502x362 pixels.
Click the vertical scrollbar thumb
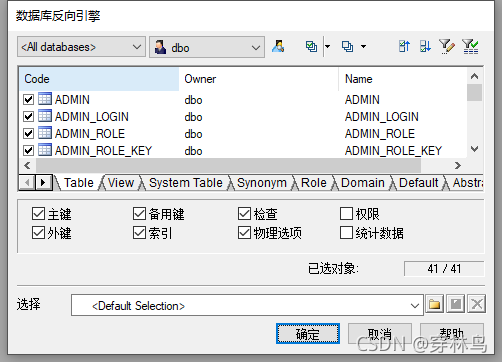pos(475,92)
